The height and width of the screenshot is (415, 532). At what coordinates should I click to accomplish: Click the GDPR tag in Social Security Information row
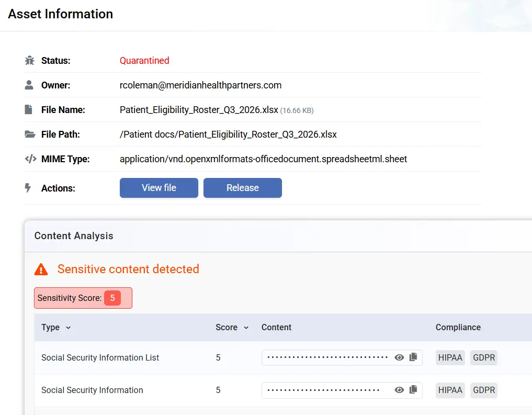[x=484, y=390]
